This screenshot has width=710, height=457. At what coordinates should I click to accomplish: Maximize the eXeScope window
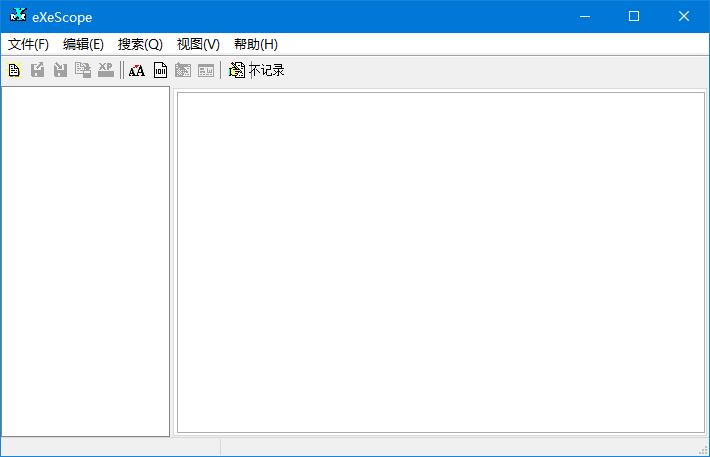(634, 16)
